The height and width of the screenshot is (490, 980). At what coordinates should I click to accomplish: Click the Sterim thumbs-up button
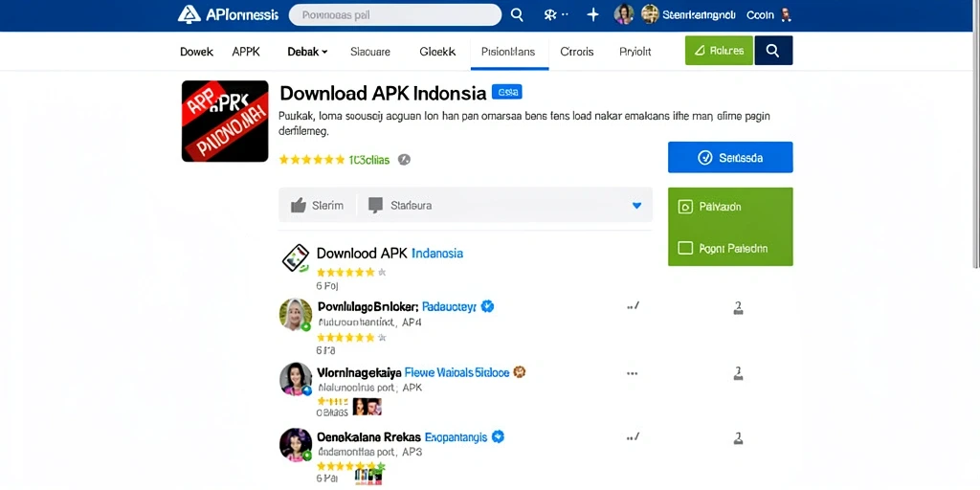318,205
